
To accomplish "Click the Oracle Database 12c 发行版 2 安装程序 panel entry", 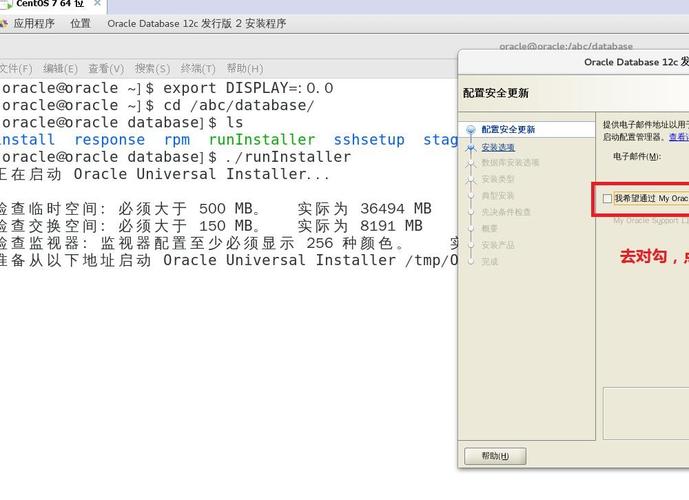I will click(x=196, y=23).
